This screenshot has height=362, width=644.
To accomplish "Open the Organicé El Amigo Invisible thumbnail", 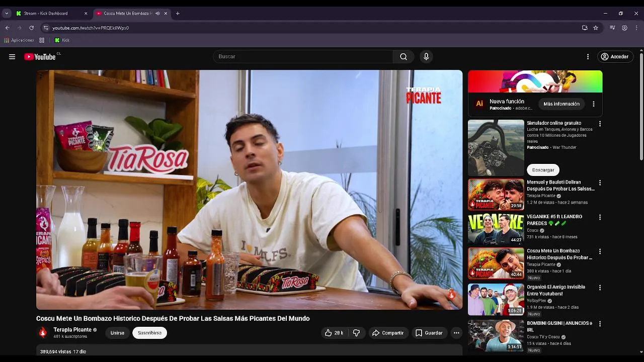I will 496,299.
